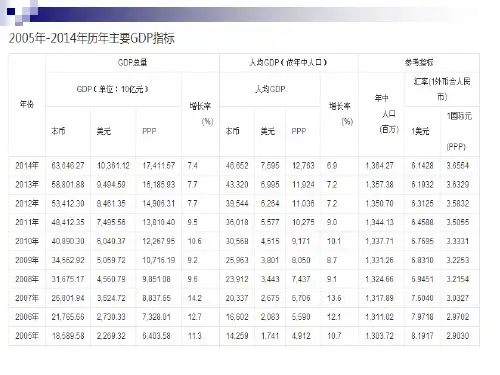Select the 14.2 growth rate in 2007 row
The width and height of the screenshot is (500, 375).
click(194, 298)
